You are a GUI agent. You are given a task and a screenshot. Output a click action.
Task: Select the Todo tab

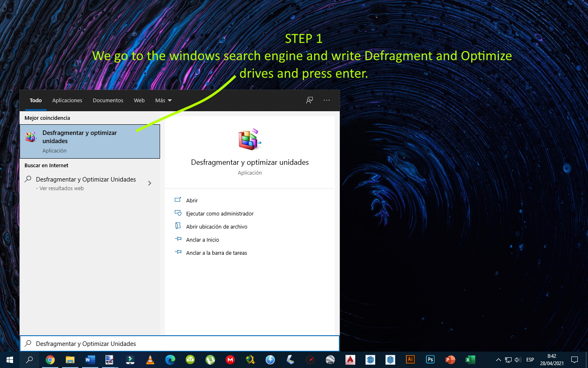coord(36,100)
